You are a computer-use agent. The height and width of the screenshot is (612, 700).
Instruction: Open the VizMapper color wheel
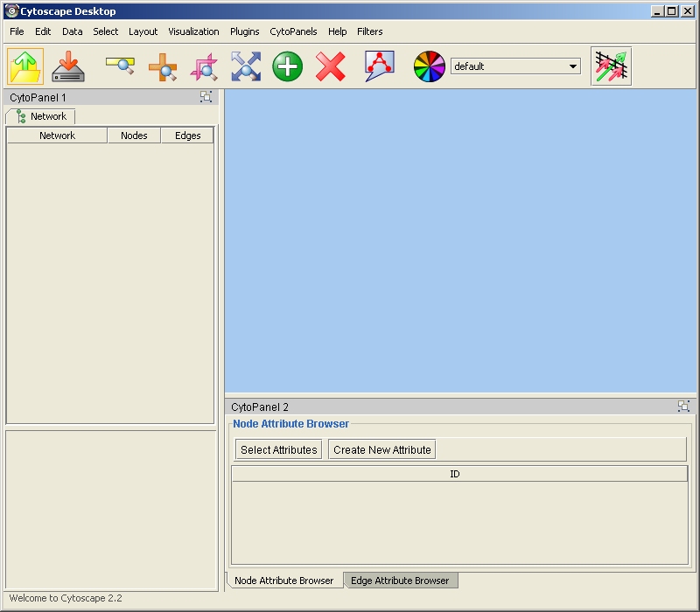coord(430,66)
